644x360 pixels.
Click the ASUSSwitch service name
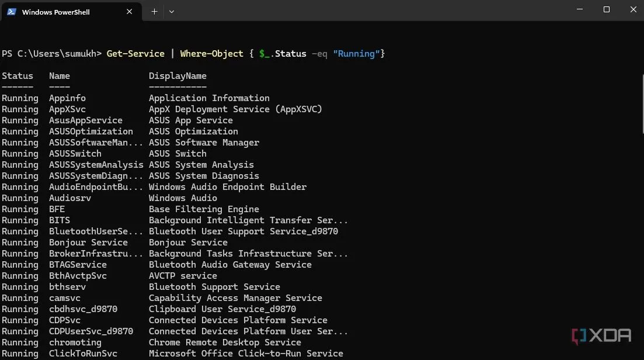click(75, 154)
